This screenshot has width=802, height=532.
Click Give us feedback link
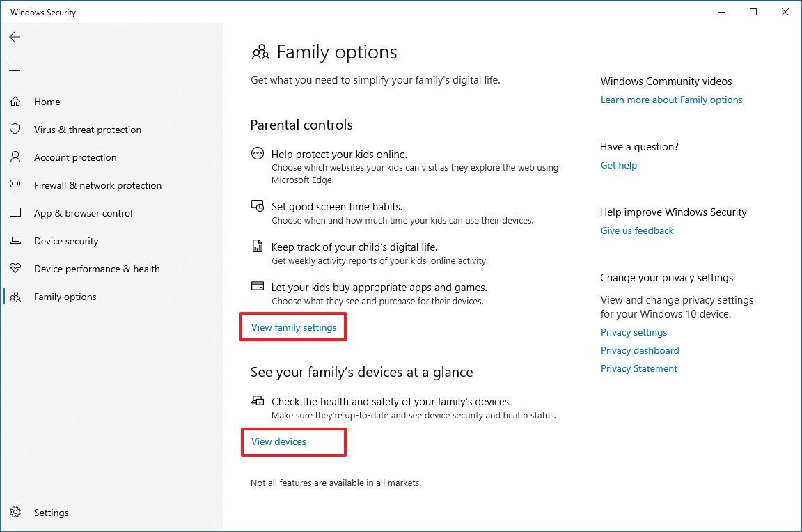[x=637, y=230]
